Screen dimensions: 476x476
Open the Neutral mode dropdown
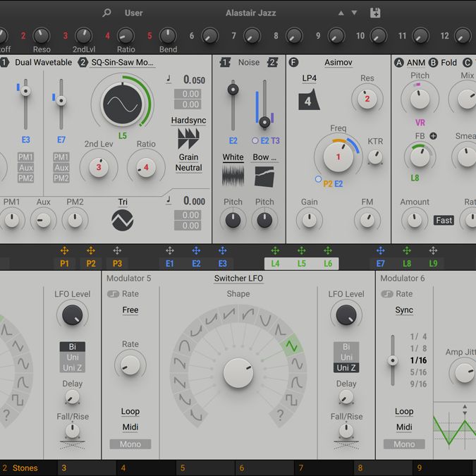click(x=188, y=168)
